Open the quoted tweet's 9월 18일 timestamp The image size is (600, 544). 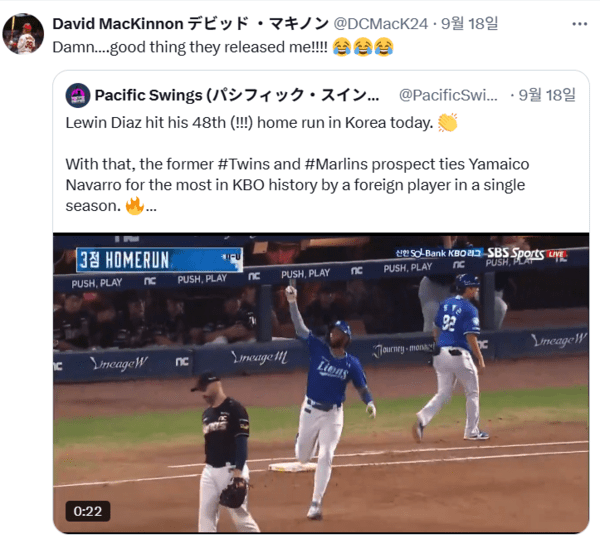point(547,95)
